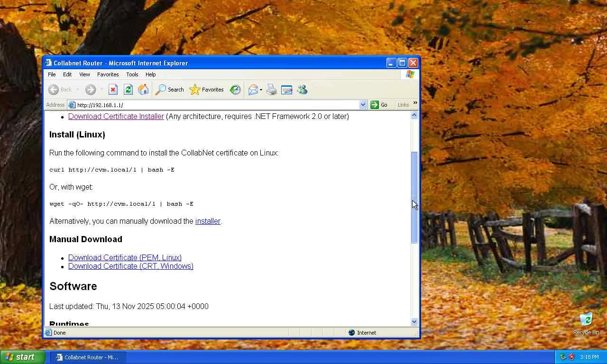
Task: Click the Forward navigation arrow
Action: (90, 90)
